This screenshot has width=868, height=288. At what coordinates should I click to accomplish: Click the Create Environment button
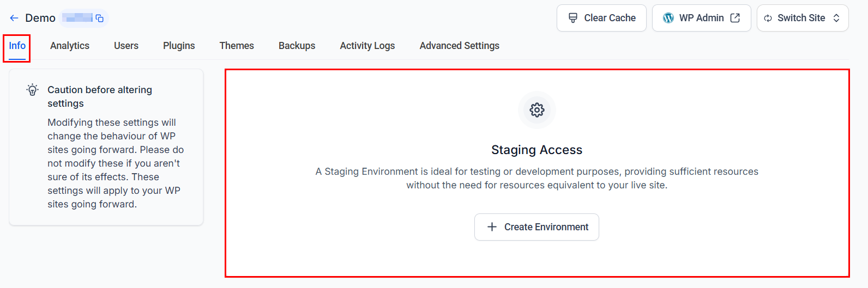point(537,227)
